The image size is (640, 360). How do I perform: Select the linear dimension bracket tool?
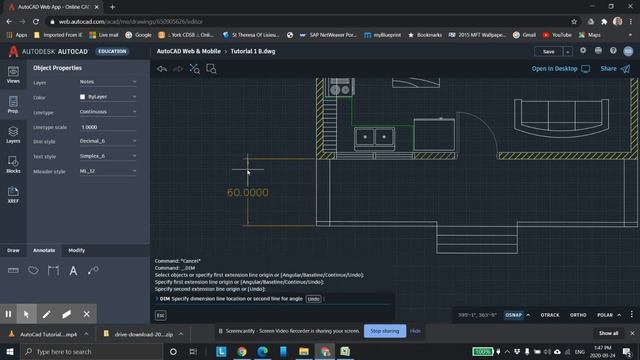coord(53,270)
